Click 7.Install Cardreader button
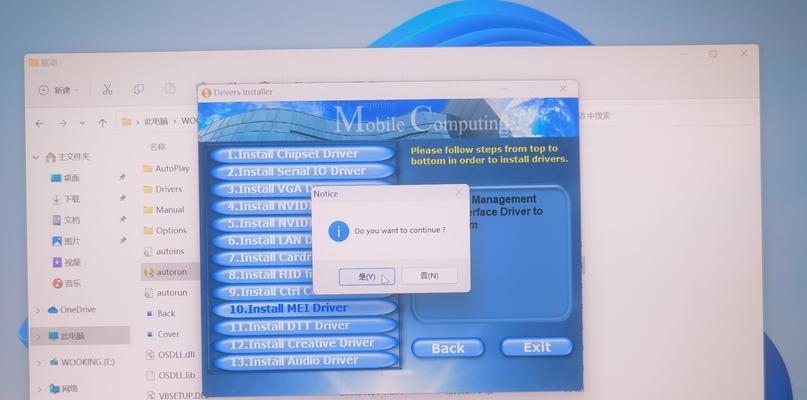The width and height of the screenshot is (807, 400). 262,257
